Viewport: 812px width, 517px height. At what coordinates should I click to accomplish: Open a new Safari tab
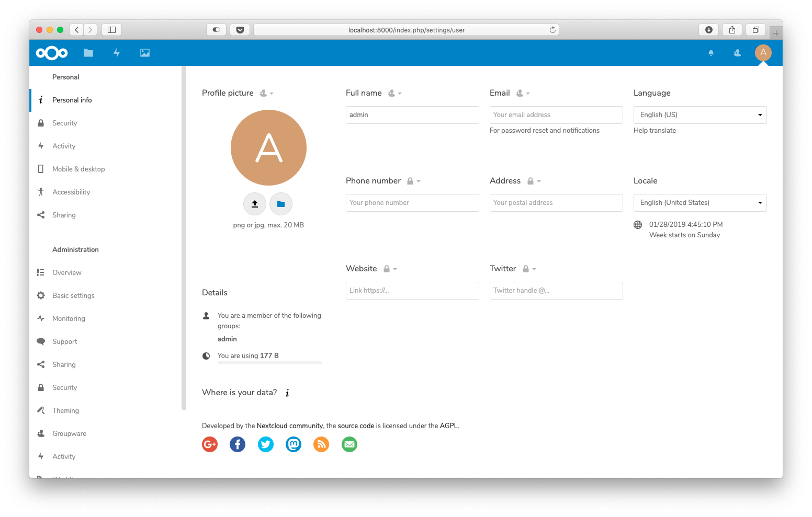click(x=776, y=32)
